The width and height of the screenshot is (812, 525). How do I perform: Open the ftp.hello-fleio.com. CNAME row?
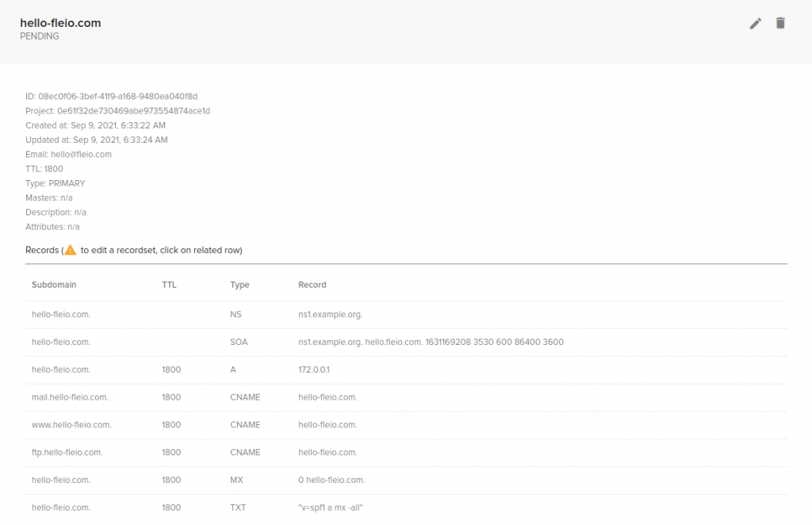[407, 453]
